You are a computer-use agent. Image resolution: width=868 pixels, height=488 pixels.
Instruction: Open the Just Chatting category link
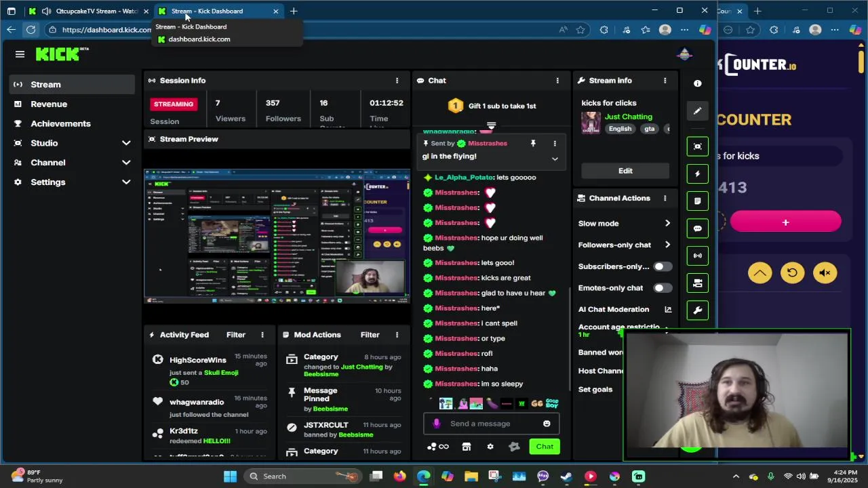pos(628,117)
